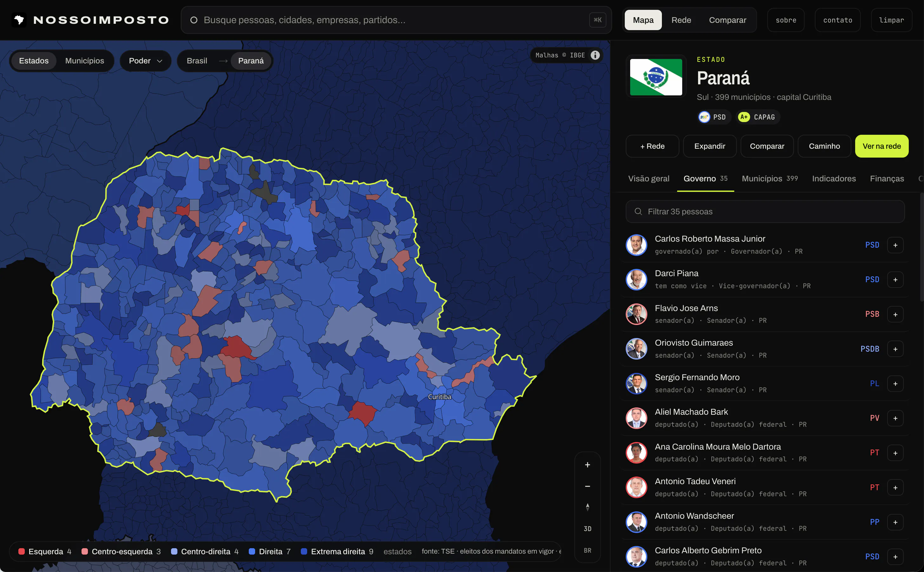Screen dimensions: 924x572
Task: Go to Brasil in the breadcrumb
Action: pos(197,61)
